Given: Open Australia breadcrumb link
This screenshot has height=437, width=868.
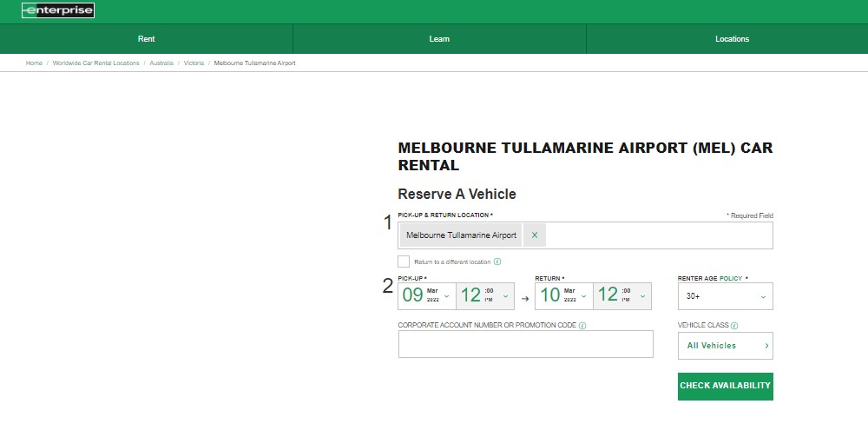Looking at the screenshot, I should pyautogui.click(x=161, y=63).
